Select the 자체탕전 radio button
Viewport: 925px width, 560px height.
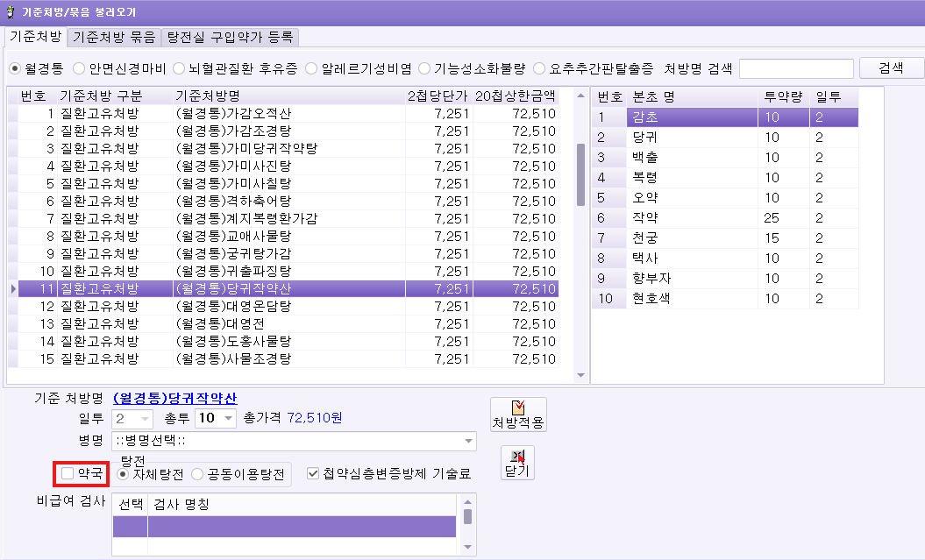tap(123, 474)
